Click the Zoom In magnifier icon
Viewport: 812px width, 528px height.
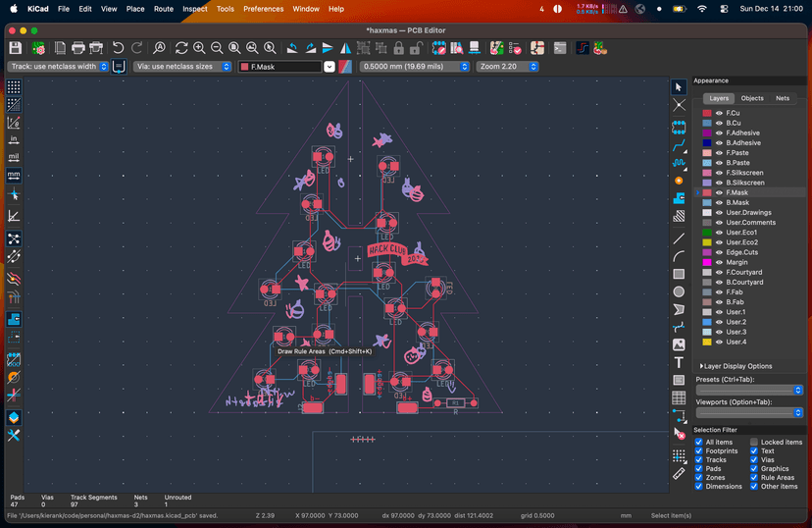(x=199, y=48)
